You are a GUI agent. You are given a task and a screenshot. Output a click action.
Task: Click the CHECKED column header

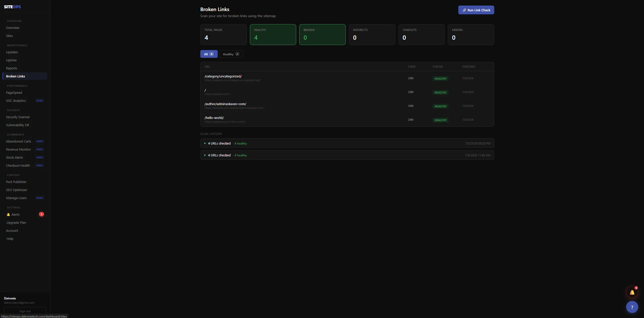click(469, 67)
